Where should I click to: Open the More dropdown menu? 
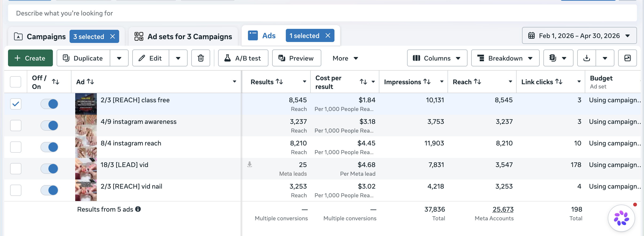click(345, 58)
